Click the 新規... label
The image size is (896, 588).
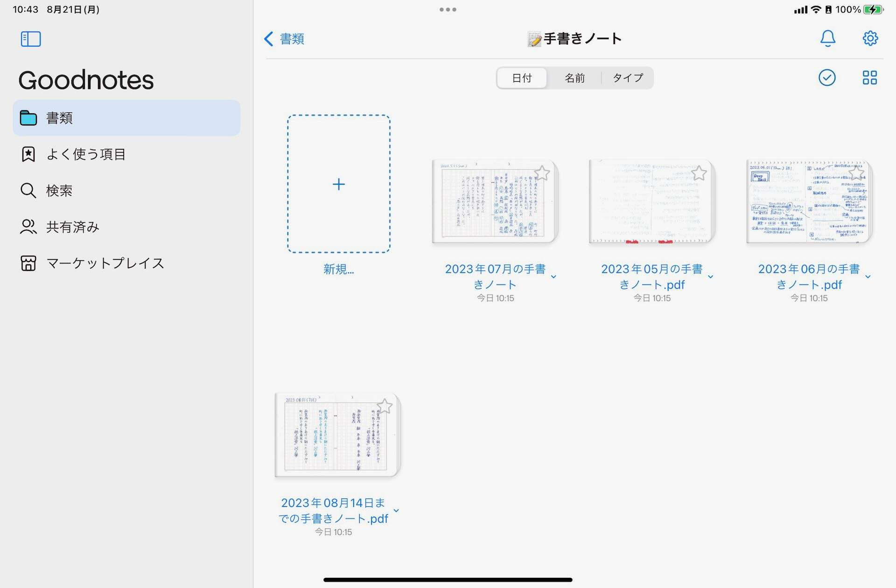pos(339,270)
